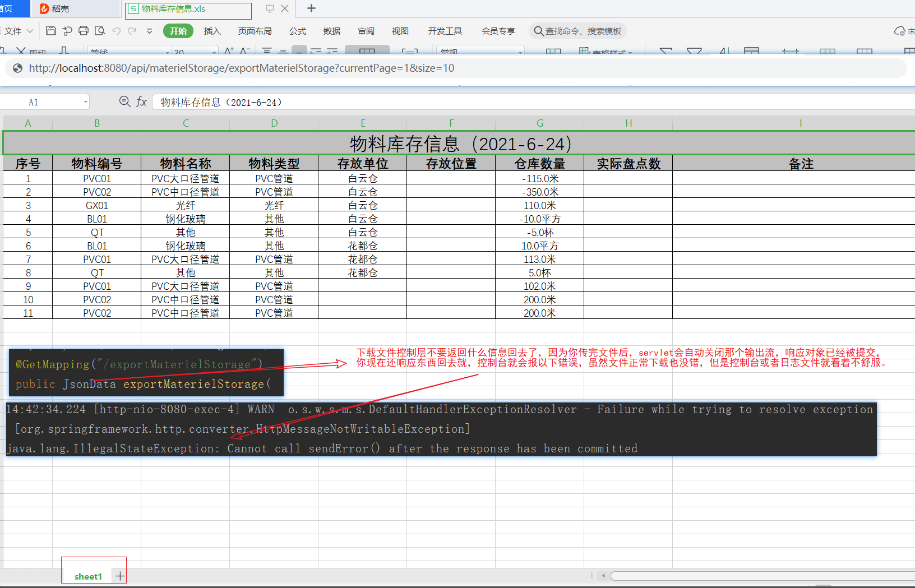Select column H header
This screenshot has height=588, width=915.
click(x=629, y=123)
